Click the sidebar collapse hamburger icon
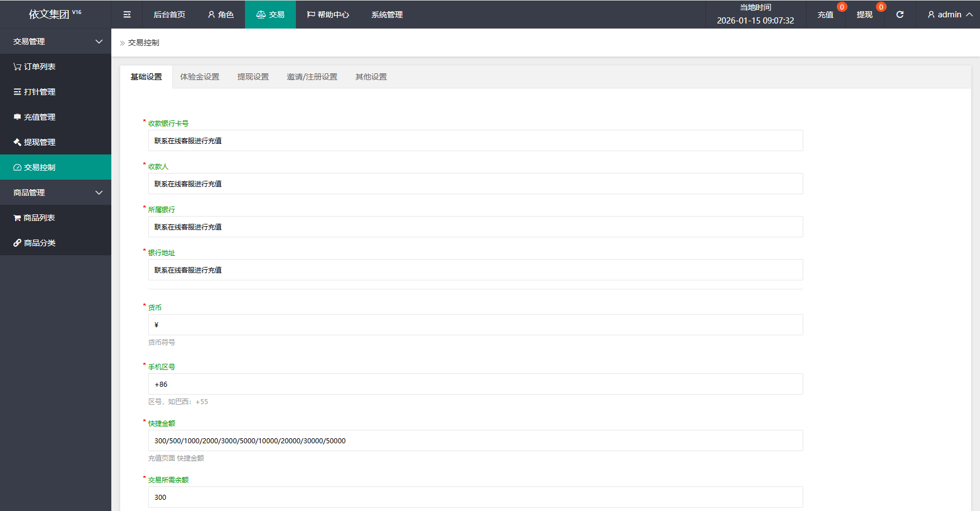 (x=127, y=15)
